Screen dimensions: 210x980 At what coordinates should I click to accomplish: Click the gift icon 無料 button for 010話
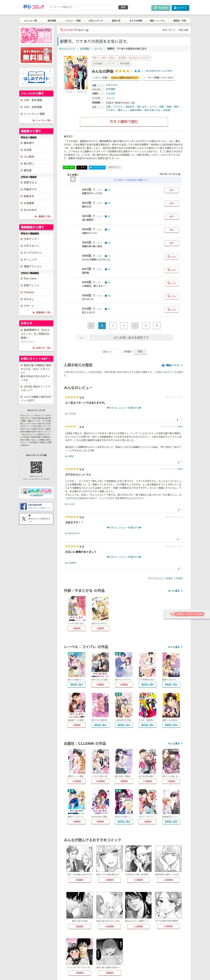(172, 310)
